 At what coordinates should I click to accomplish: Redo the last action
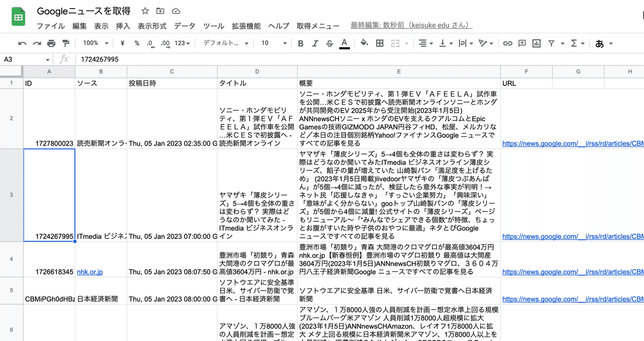click(36, 43)
